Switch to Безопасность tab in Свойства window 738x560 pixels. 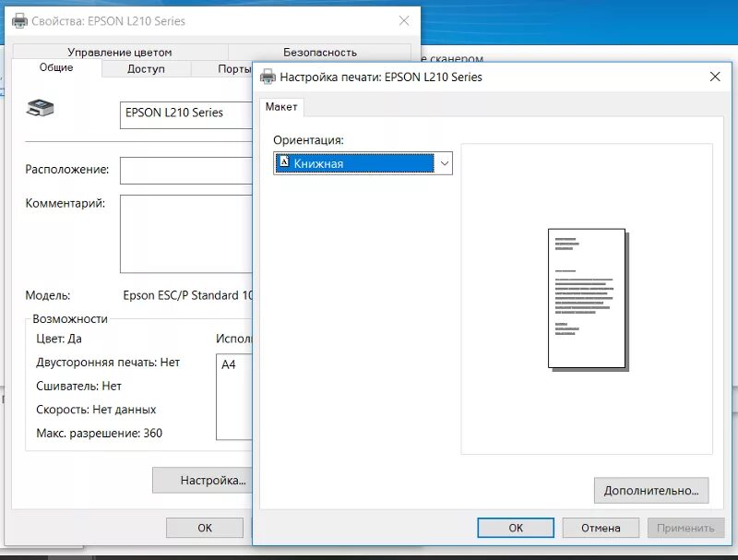319,53
